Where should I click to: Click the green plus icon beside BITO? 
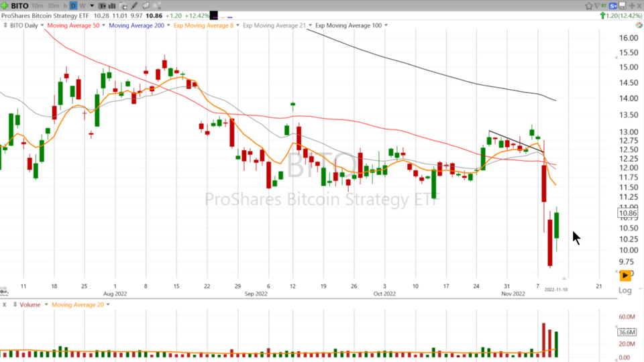[4, 5]
